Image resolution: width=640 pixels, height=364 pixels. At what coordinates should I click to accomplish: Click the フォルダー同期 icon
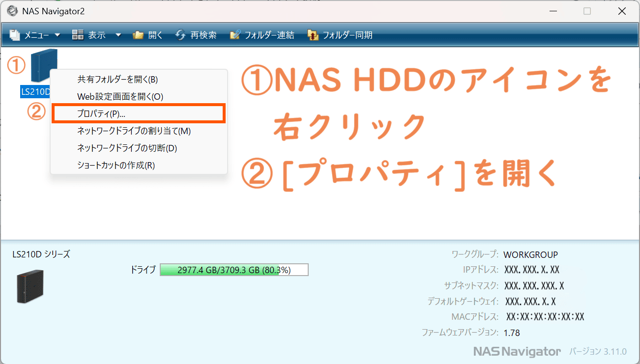(313, 35)
